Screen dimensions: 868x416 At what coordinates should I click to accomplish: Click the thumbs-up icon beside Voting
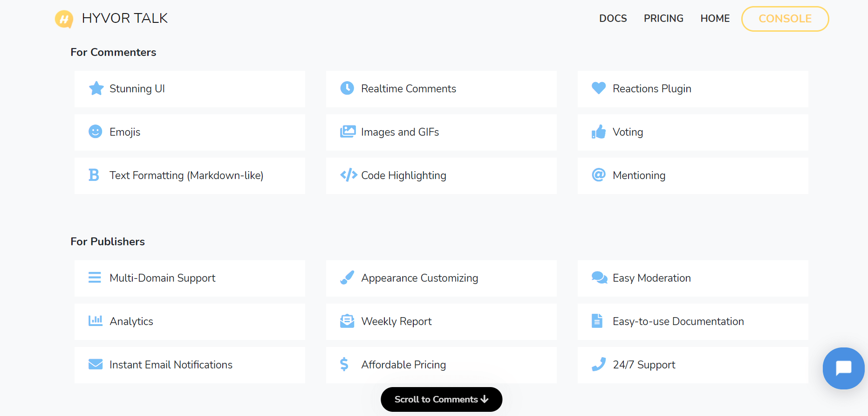pyautogui.click(x=599, y=132)
